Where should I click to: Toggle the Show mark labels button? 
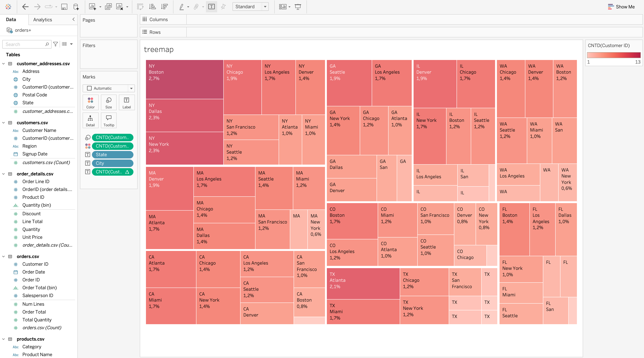pos(212,7)
